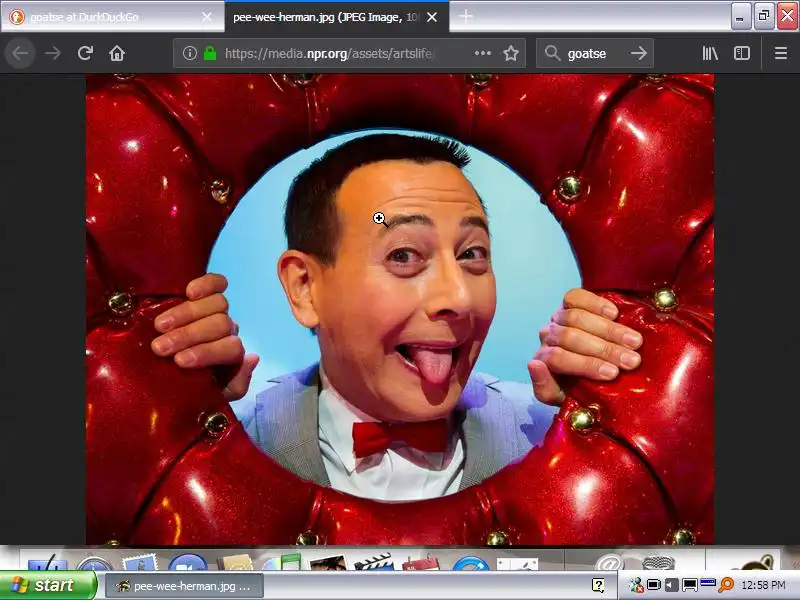Click the search magnifier icon
800x600 pixels.
pyautogui.click(x=552, y=53)
